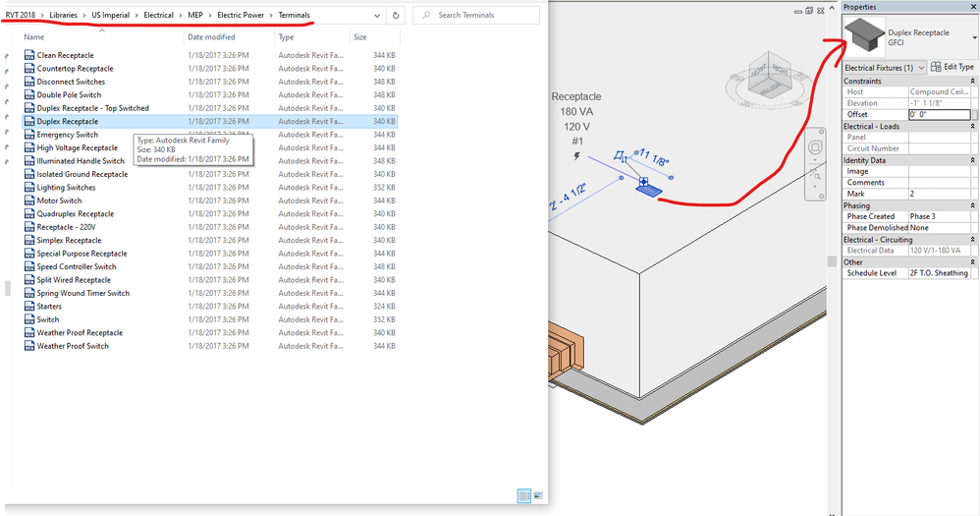Select the Simplex Receptacle file
The width and height of the screenshot is (980, 516).
coord(69,240)
